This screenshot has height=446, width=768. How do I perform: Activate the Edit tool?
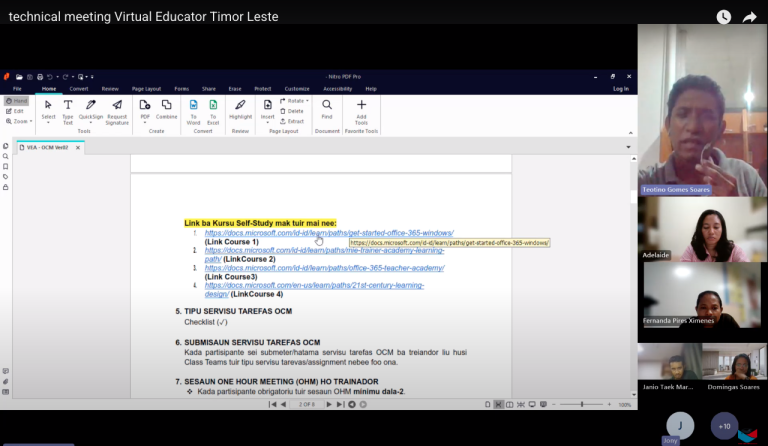pos(15,111)
